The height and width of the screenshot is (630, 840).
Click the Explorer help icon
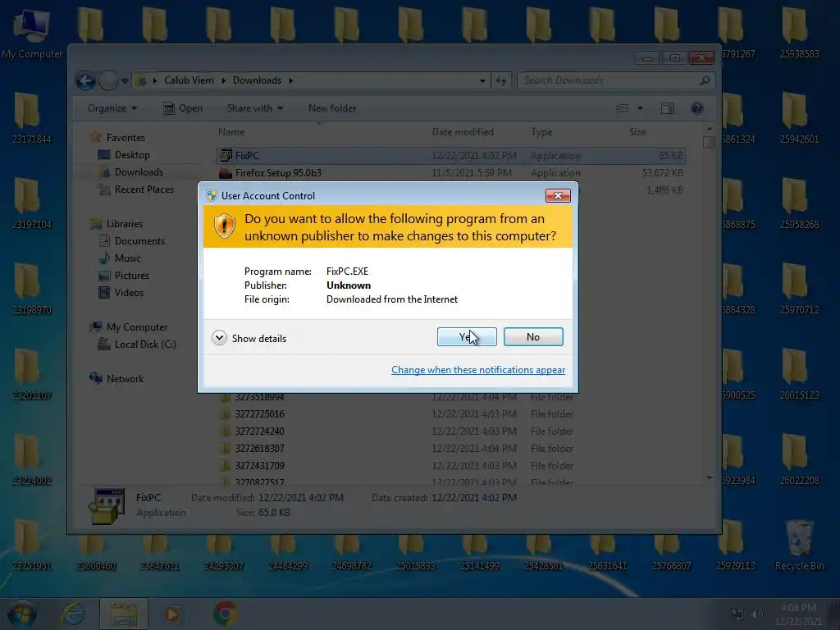point(697,108)
